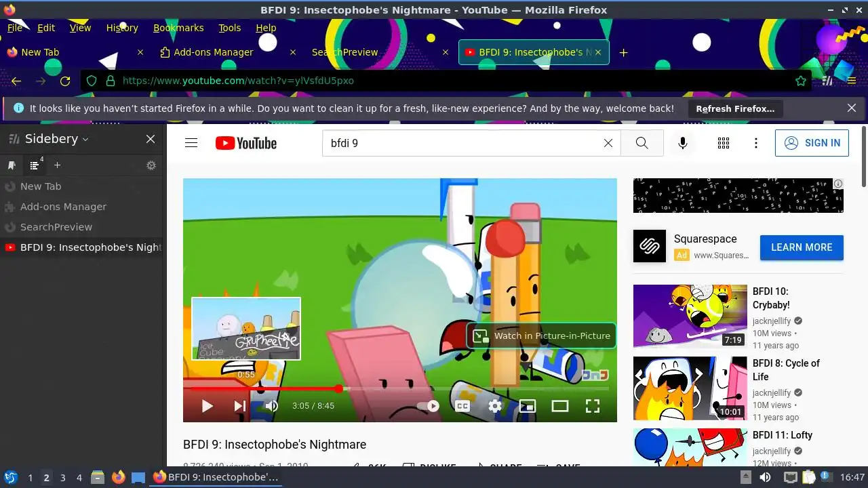
Task: Click Watch in Picture-in-Picture toggle
Action: [541, 335]
